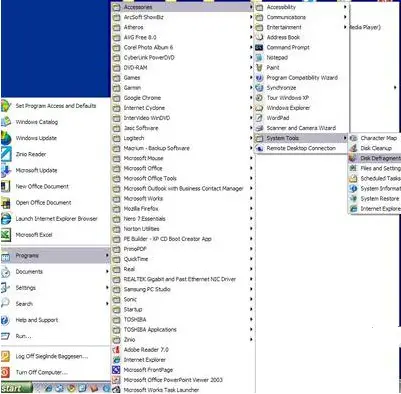Image resolution: width=401 pixels, height=394 pixels.
Task: Open the Mozilla Firefox folder
Action: (183, 208)
